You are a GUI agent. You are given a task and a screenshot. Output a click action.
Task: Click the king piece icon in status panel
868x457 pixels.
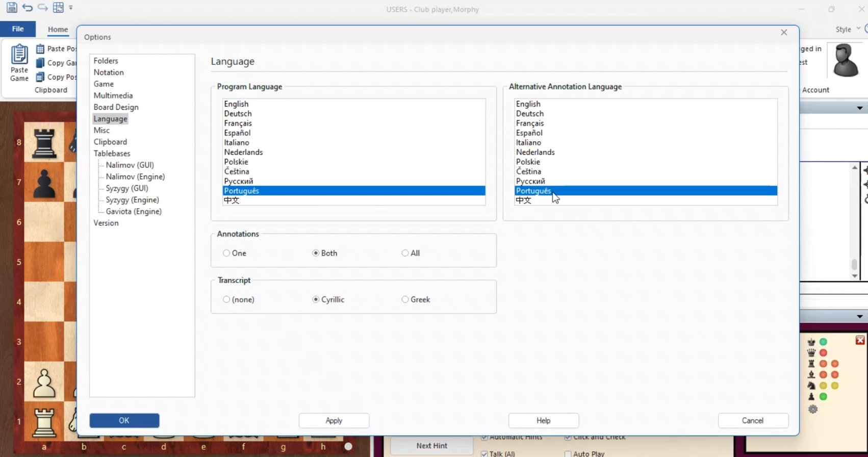(811, 342)
